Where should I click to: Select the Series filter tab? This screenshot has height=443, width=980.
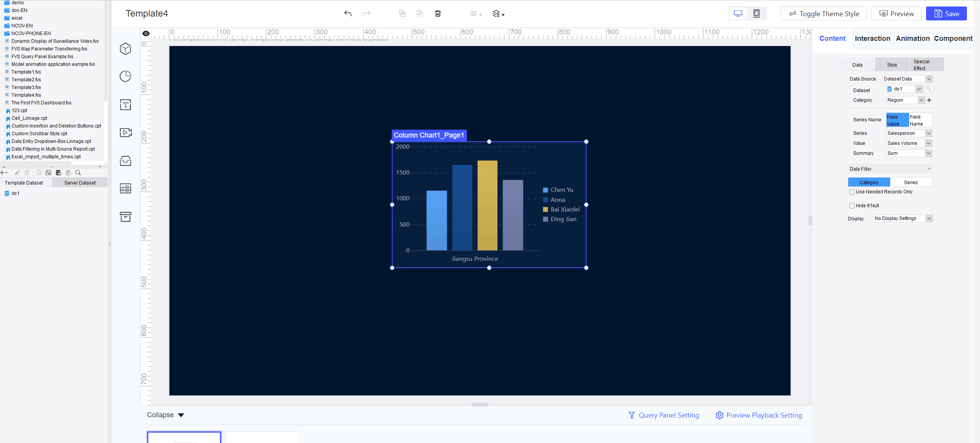pos(911,182)
